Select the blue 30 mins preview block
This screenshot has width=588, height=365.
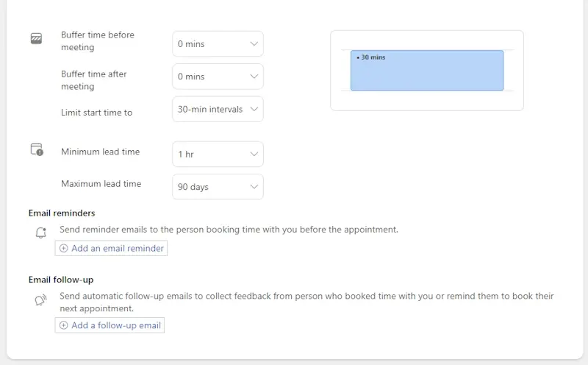click(426, 71)
